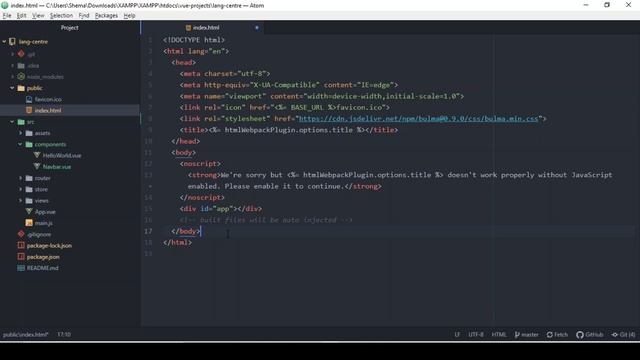Click the Git (4) changes button
640x360 pixels.
click(x=623, y=335)
